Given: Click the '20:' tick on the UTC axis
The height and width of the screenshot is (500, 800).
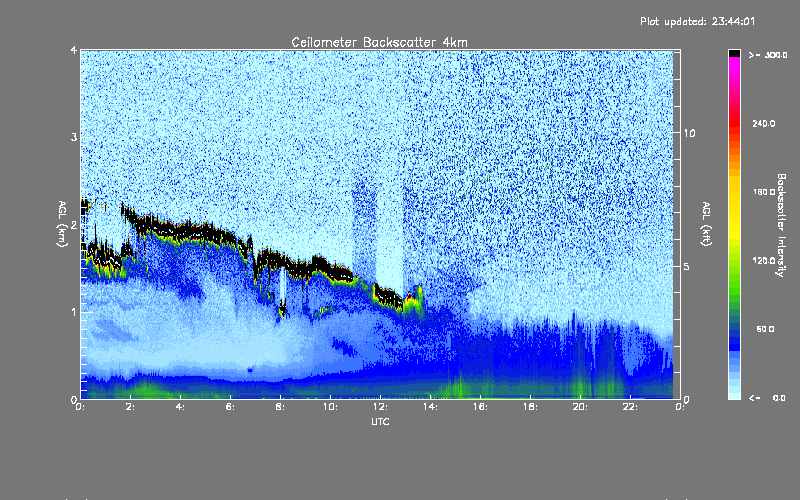Looking at the screenshot, I should [580, 407].
